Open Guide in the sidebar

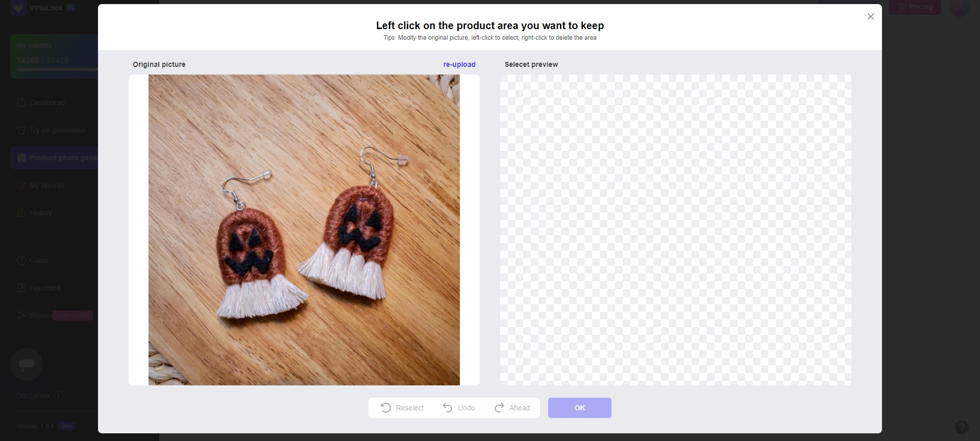[x=33, y=260]
